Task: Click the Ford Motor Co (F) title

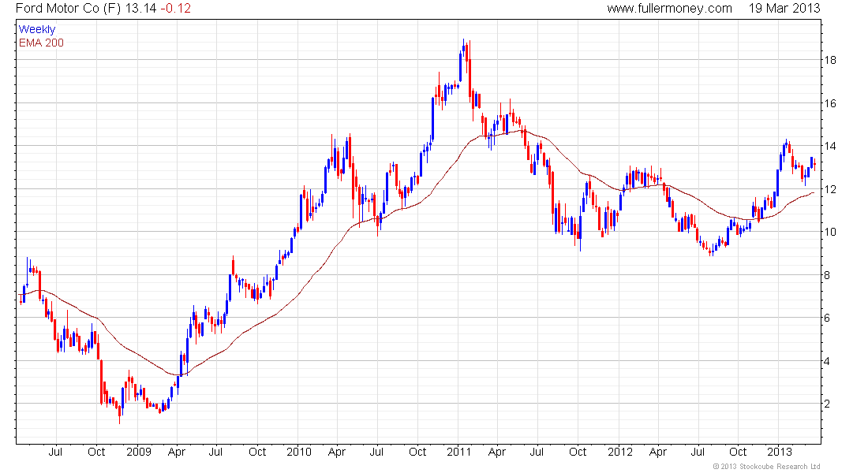Action: 68,9
